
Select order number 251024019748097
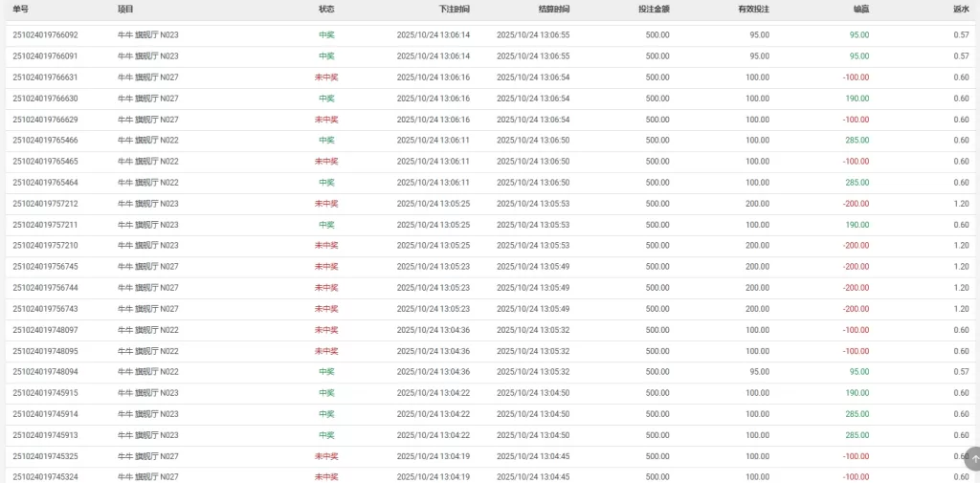click(x=45, y=330)
